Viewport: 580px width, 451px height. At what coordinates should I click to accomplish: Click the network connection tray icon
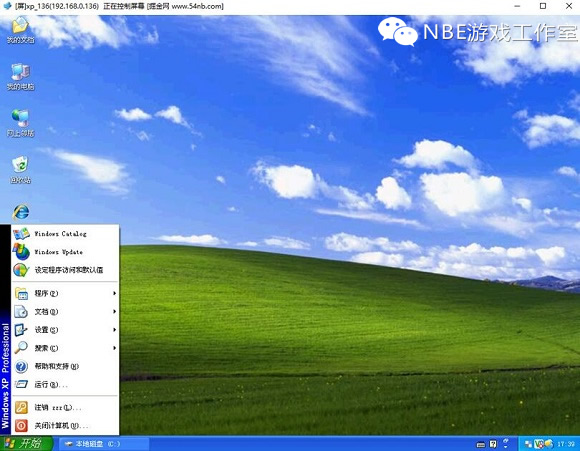coord(528,444)
